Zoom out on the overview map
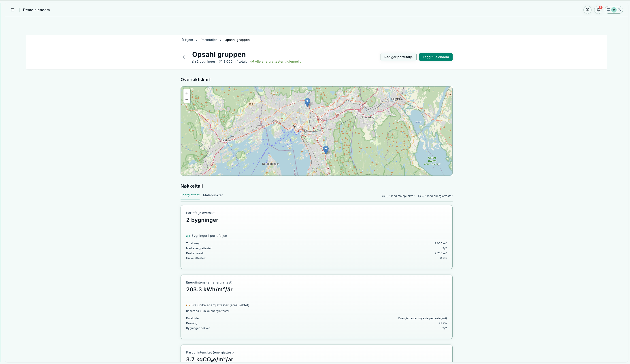This screenshot has height=364, width=630. [x=187, y=100]
